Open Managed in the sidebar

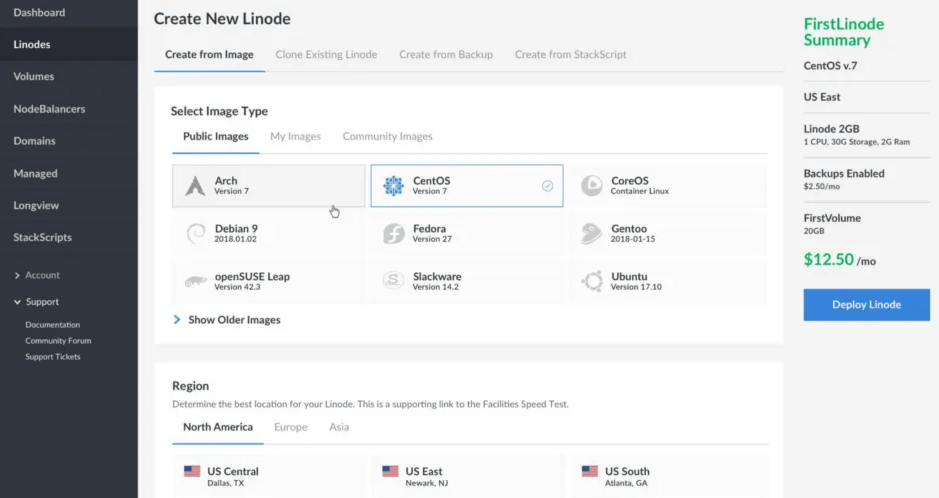click(69, 174)
